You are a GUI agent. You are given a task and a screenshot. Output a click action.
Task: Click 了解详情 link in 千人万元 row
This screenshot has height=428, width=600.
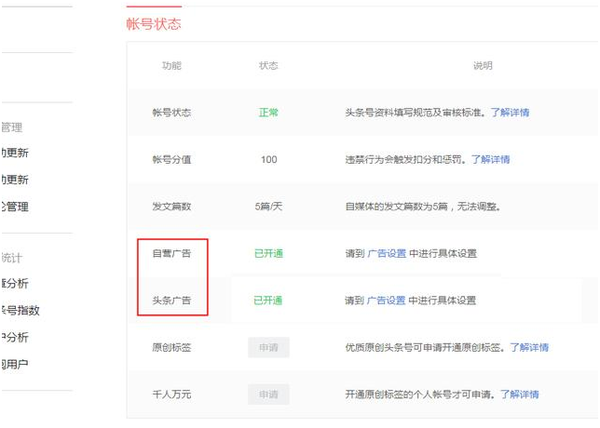(x=519, y=395)
